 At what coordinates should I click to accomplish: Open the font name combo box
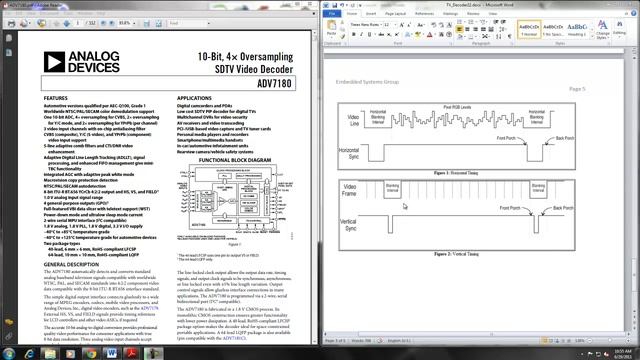[x=366, y=25]
